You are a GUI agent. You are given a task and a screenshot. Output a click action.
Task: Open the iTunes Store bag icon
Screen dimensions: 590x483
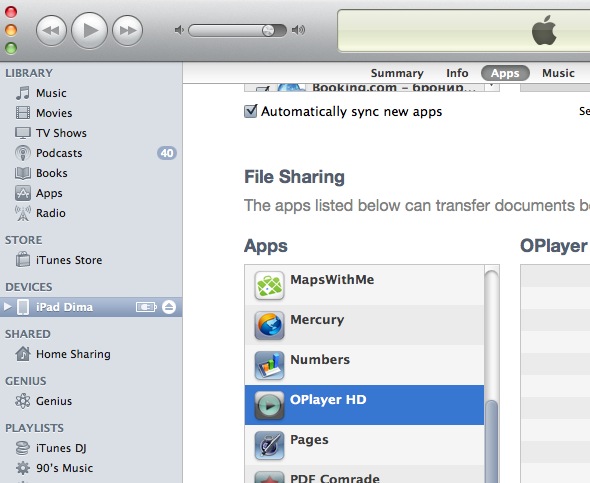23,260
